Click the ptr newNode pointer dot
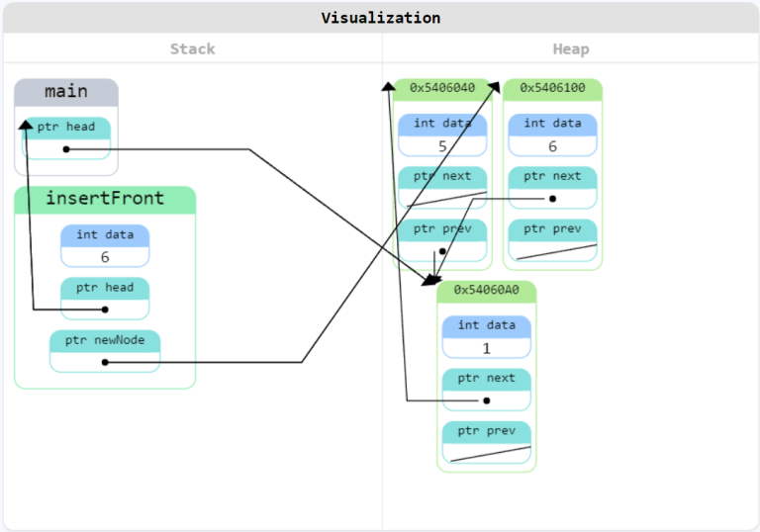 tap(105, 362)
